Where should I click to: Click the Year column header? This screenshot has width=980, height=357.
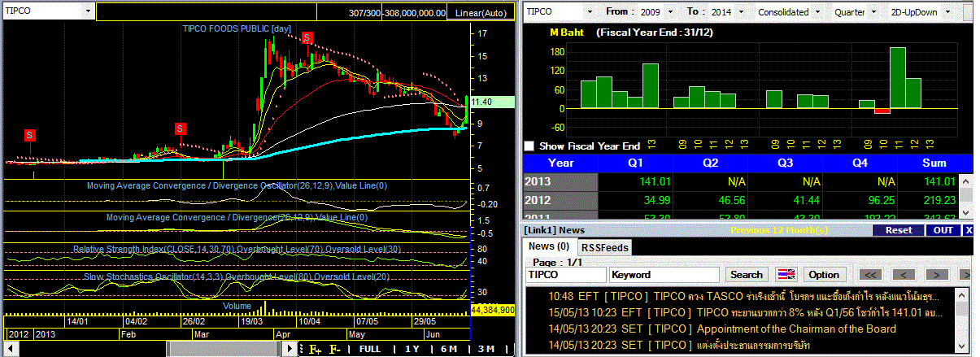click(560, 163)
